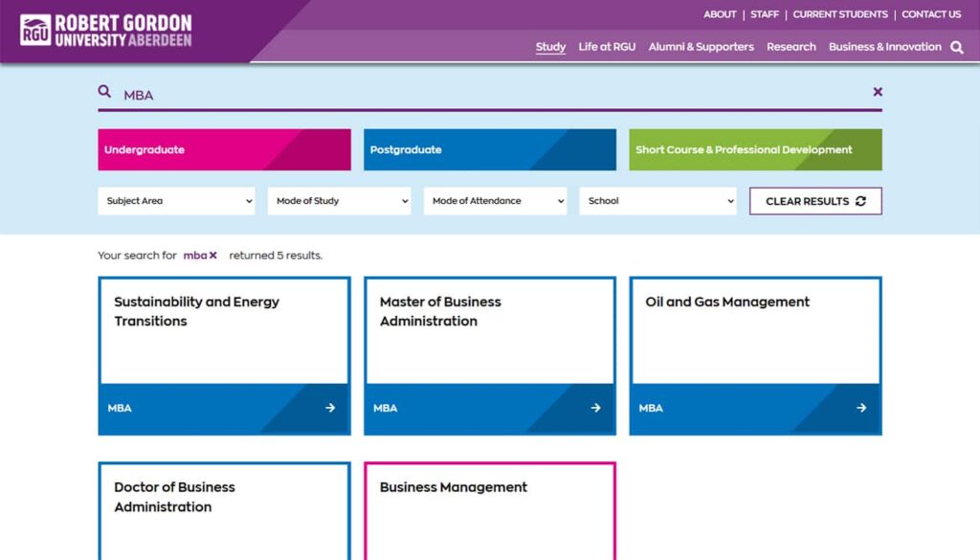The height and width of the screenshot is (560, 980).
Task: Toggle the Postgraduate filter
Action: pos(489,149)
